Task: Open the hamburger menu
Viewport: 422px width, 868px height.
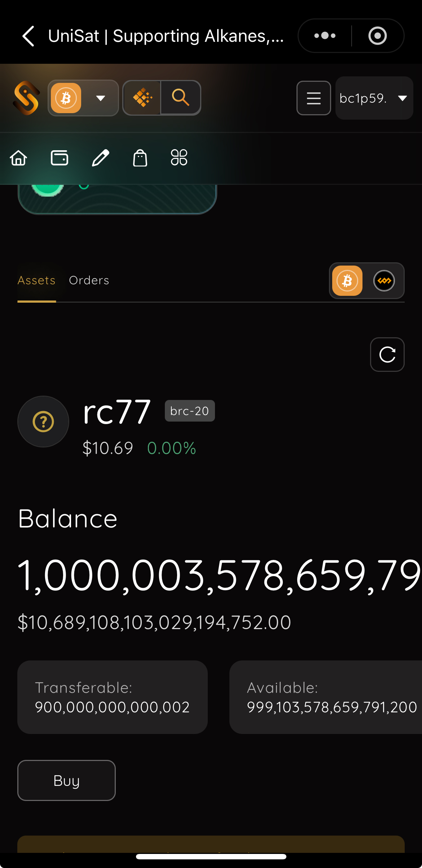Action: tap(313, 98)
